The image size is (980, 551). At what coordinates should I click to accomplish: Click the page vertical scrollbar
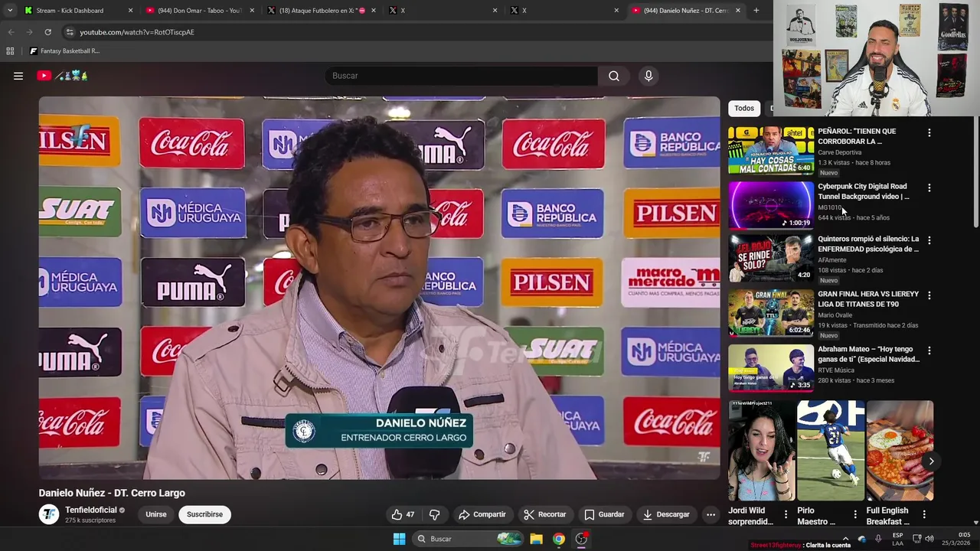pyautogui.click(x=975, y=172)
